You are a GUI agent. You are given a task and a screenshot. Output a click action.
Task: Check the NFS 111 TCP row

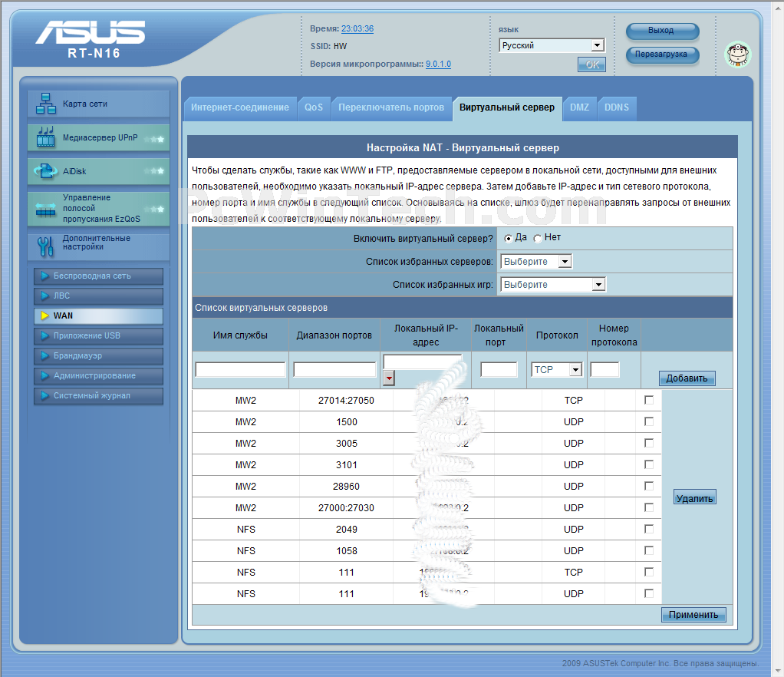649,572
